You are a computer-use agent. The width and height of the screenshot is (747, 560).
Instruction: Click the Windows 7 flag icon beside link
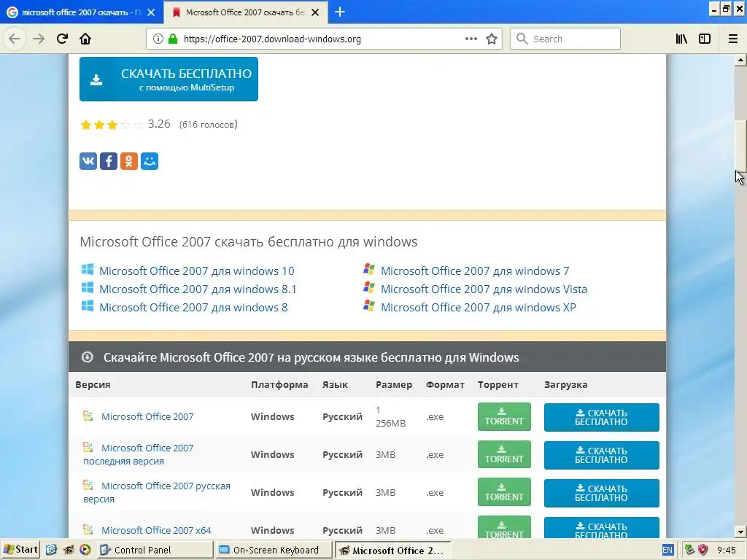coord(368,270)
